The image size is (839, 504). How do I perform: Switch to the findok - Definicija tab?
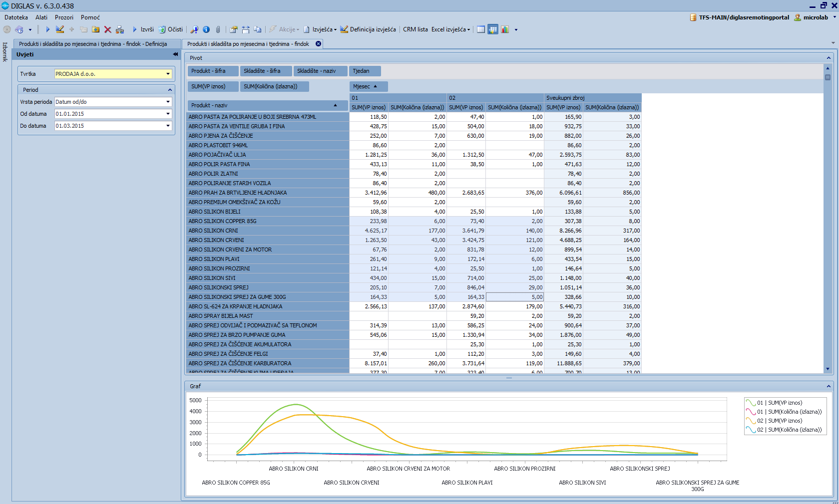point(93,44)
